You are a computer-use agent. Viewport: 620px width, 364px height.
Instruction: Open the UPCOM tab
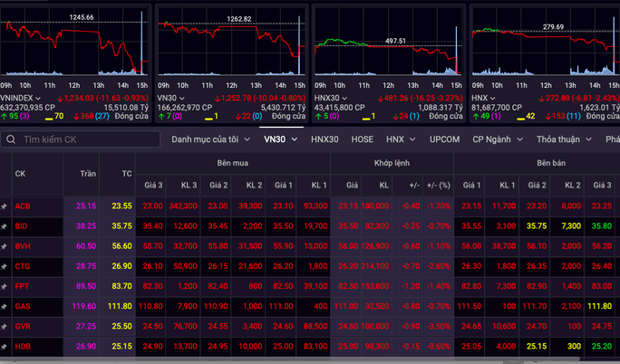(x=444, y=139)
